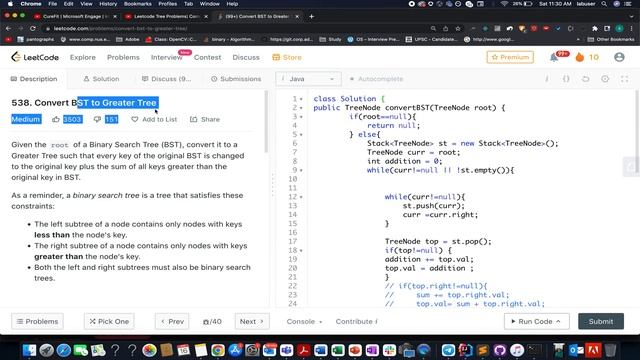Open editor settings gear icon

[x=605, y=79]
